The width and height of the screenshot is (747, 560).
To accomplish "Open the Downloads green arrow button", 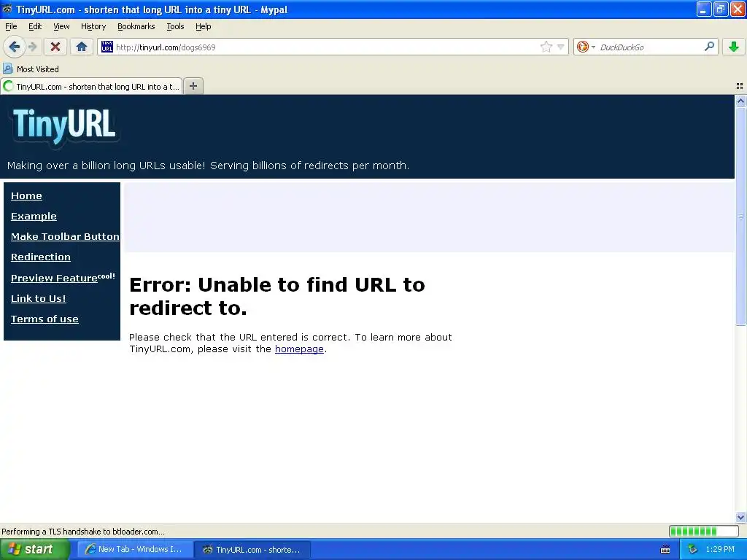I will click(734, 47).
